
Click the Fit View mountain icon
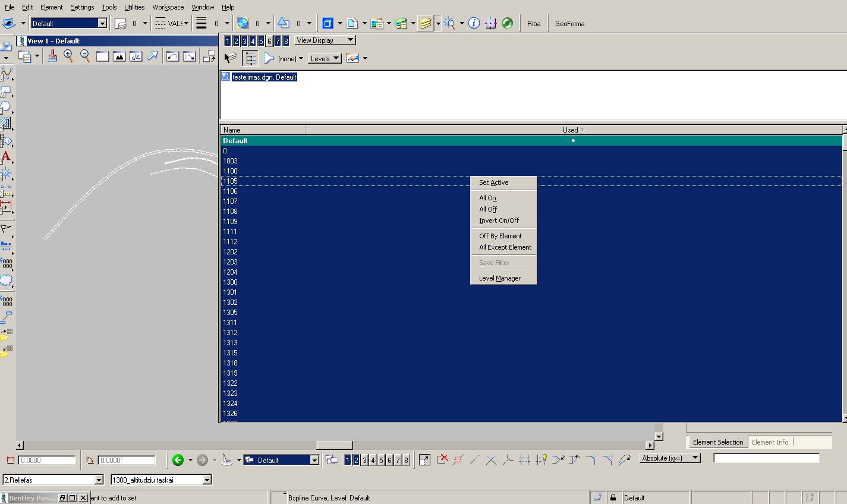point(119,56)
